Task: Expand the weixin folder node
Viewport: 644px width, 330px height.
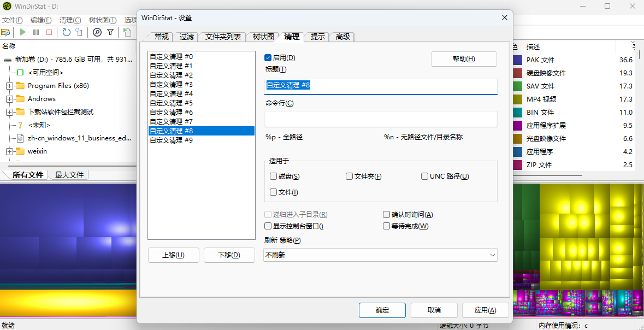Action: click(x=10, y=151)
